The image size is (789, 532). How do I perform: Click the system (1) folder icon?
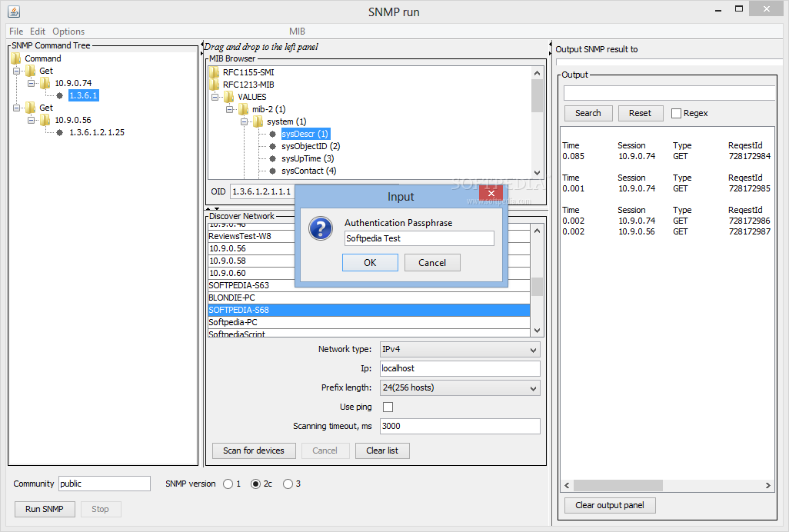pyautogui.click(x=258, y=121)
